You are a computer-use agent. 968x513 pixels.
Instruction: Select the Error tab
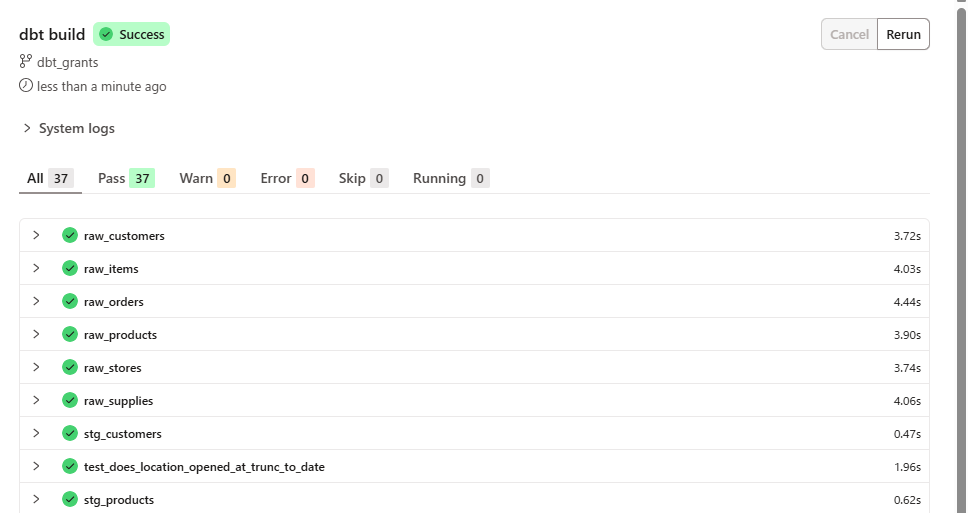coord(287,179)
